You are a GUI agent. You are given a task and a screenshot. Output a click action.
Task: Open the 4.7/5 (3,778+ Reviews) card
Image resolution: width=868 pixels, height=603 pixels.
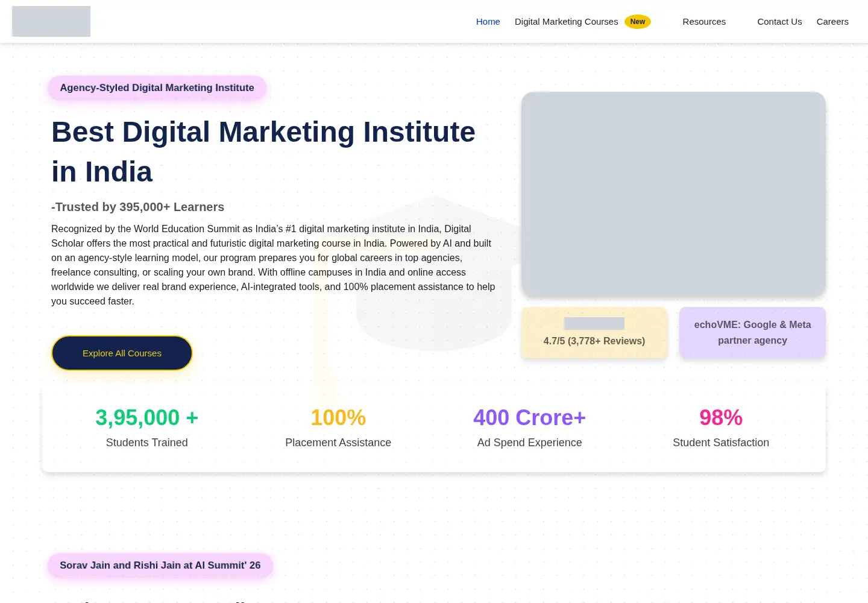[594, 333]
